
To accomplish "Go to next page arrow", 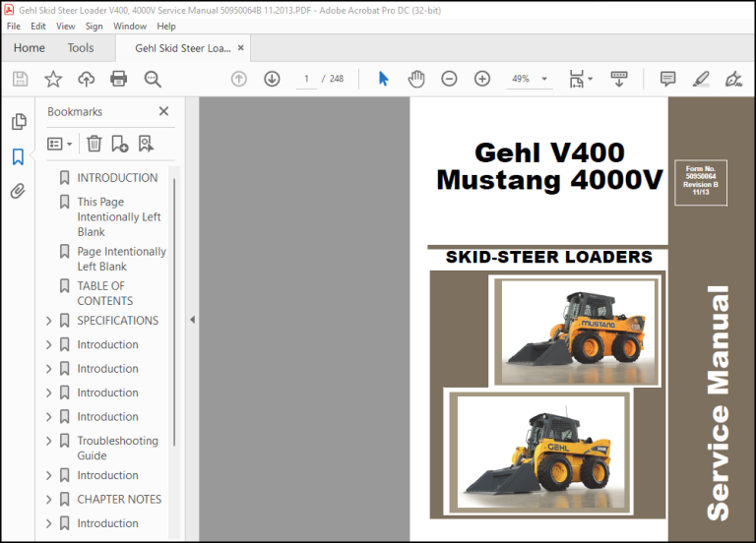I will point(272,79).
